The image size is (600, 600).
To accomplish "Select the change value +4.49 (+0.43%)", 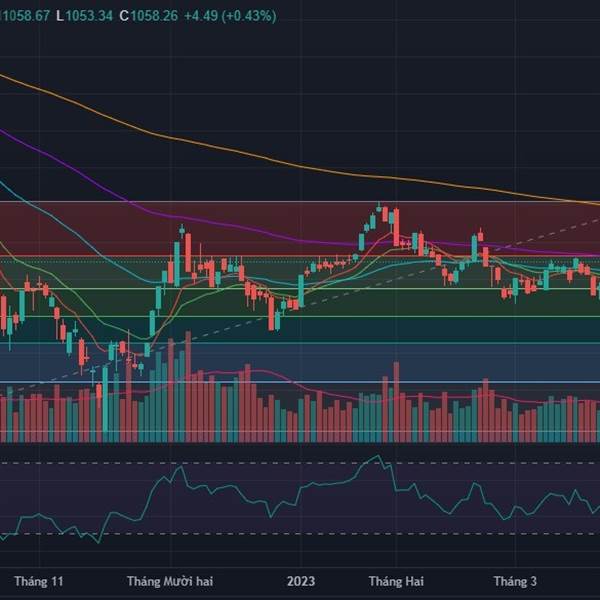I will point(230,16).
